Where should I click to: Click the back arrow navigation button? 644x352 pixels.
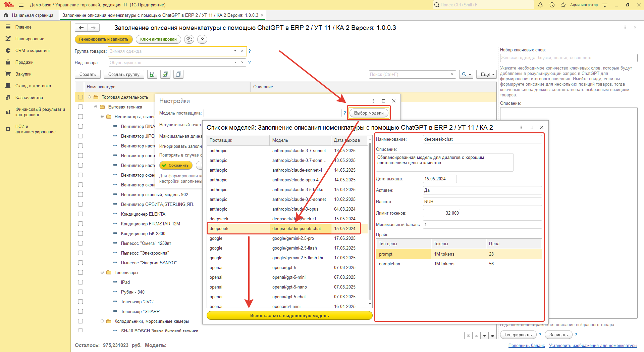tap(81, 28)
